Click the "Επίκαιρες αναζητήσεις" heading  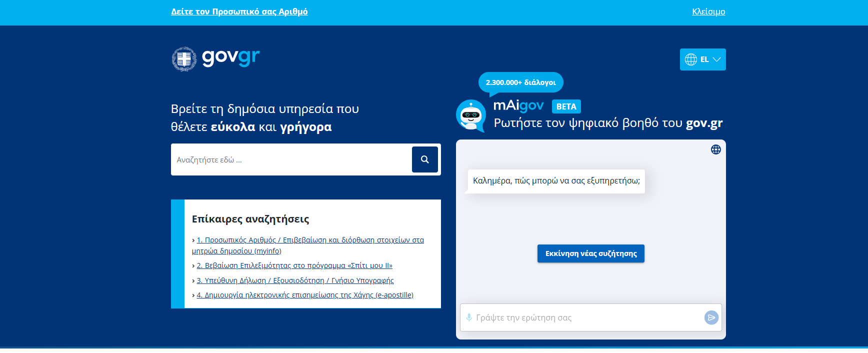click(250, 219)
